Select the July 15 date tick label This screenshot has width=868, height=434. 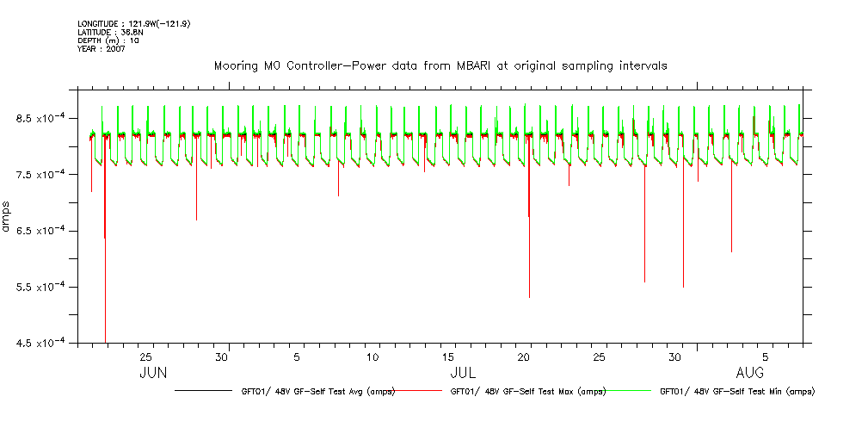pos(448,356)
